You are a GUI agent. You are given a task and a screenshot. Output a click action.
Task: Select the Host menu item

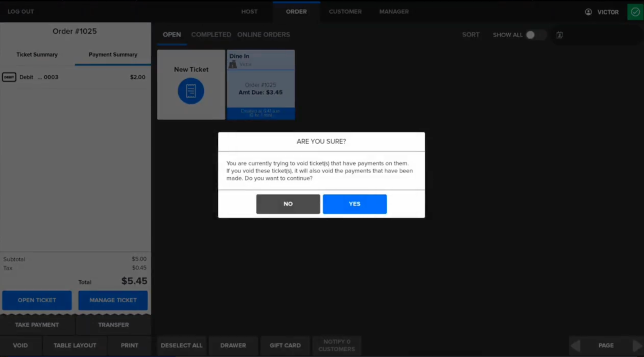[x=249, y=12]
